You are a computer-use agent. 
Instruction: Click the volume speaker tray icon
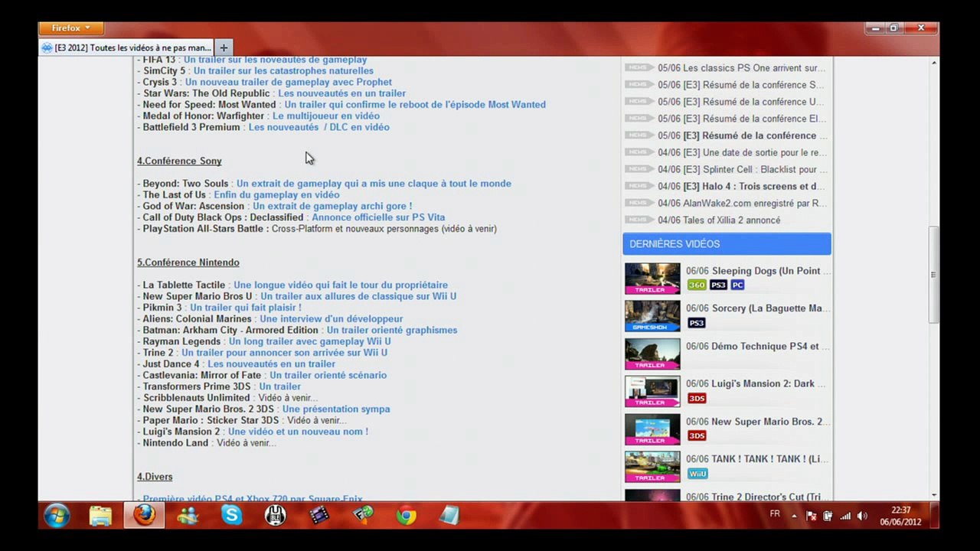tap(863, 516)
